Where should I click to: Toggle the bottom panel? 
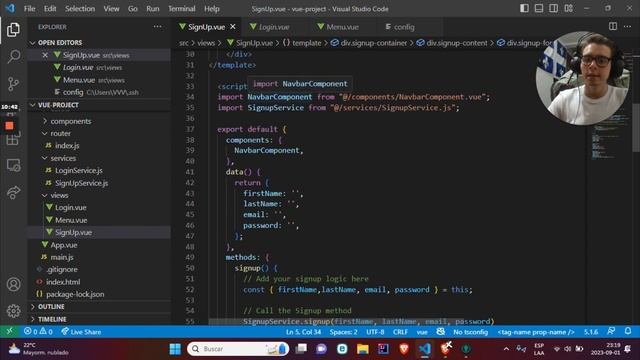coord(539,8)
